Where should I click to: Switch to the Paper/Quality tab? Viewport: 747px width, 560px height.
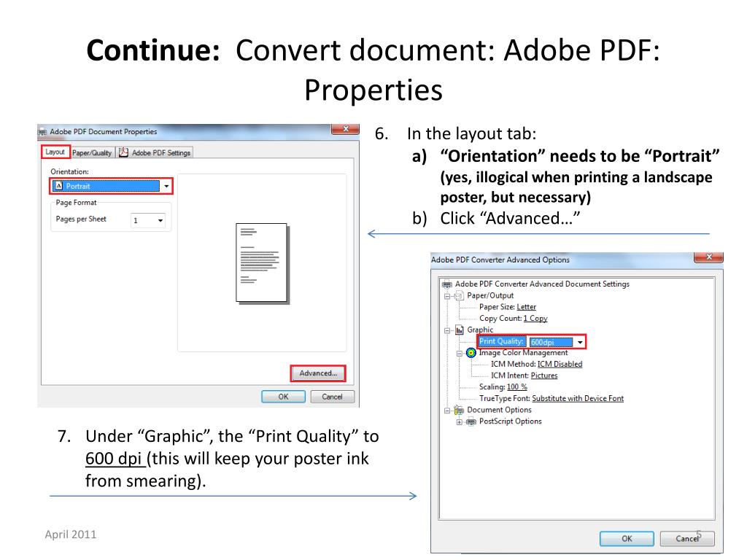[x=92, y=153]
